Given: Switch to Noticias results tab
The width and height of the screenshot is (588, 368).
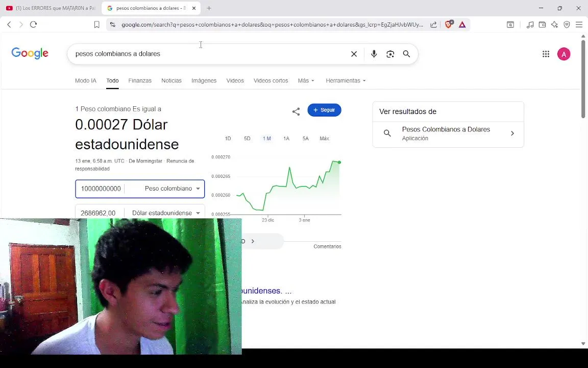Looking at the screenshot, I should click(171, 81).
